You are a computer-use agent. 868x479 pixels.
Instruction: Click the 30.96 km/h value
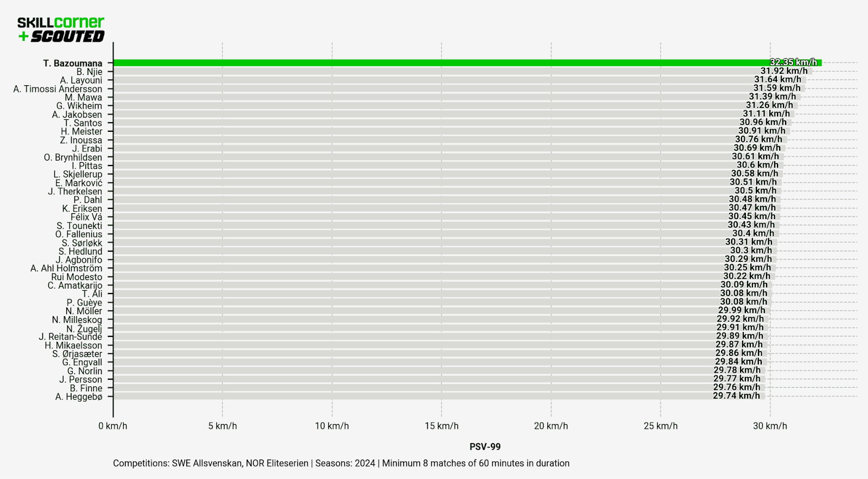coord(763,122)
